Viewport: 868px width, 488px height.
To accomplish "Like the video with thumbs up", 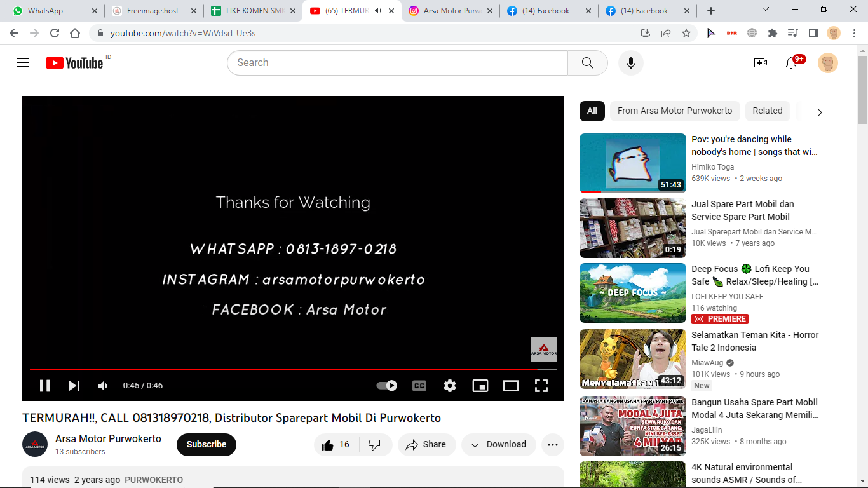I will 336,445.
